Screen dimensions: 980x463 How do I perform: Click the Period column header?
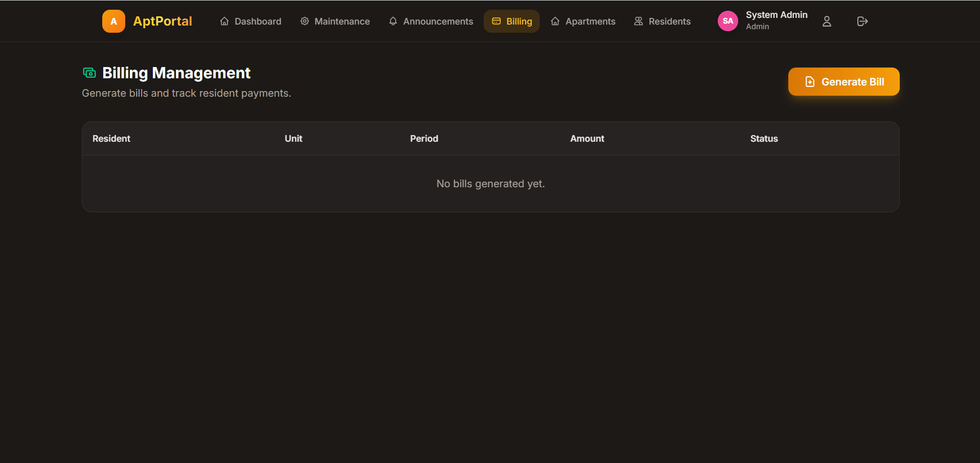coord(424,139)
